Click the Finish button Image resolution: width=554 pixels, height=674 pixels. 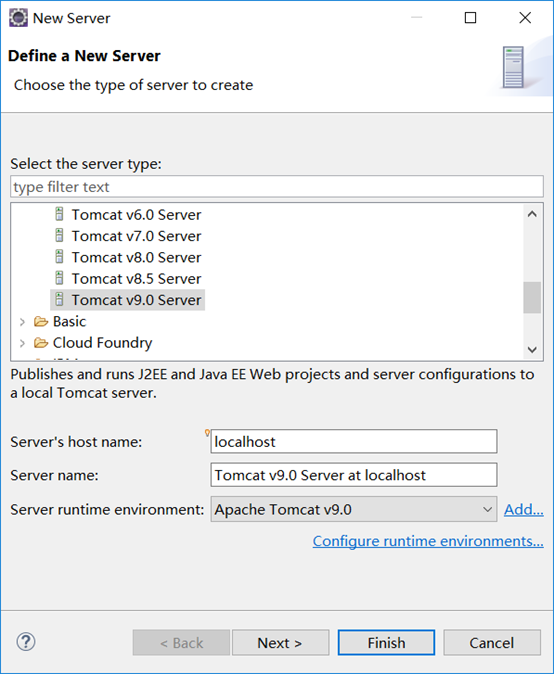click(x=386, y=643)
